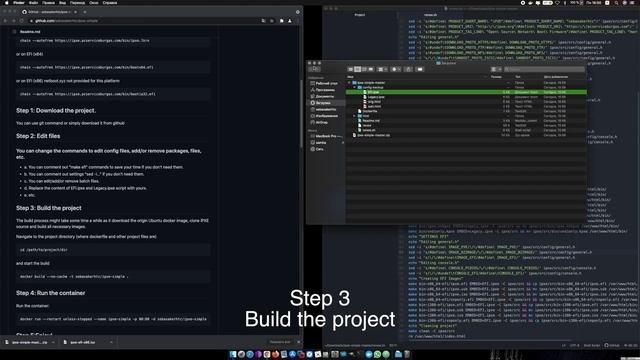Open Документы in Finder sidebar
Image resolution: width=640 pixels, height=360 pixels.
click(324, 96)
